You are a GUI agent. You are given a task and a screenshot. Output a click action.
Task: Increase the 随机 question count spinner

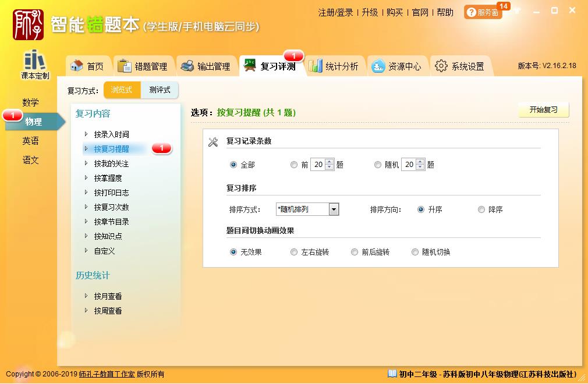(421, 162)
